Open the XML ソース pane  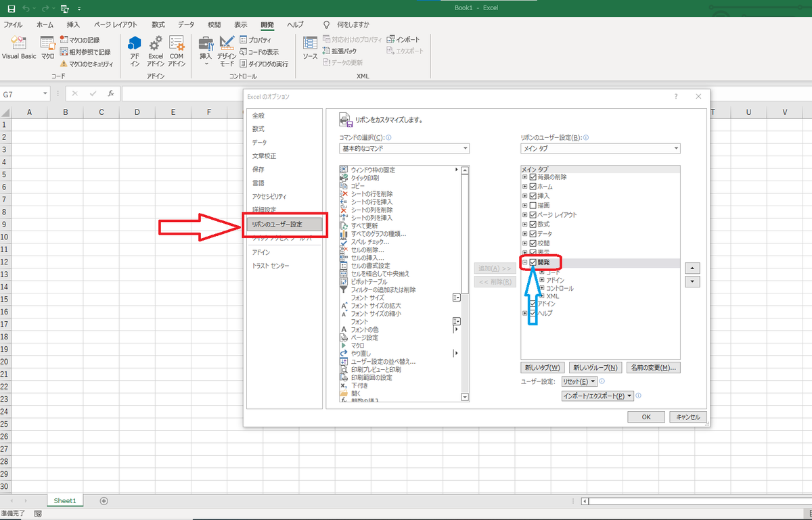pyautogui.click(x=311, y=47)
